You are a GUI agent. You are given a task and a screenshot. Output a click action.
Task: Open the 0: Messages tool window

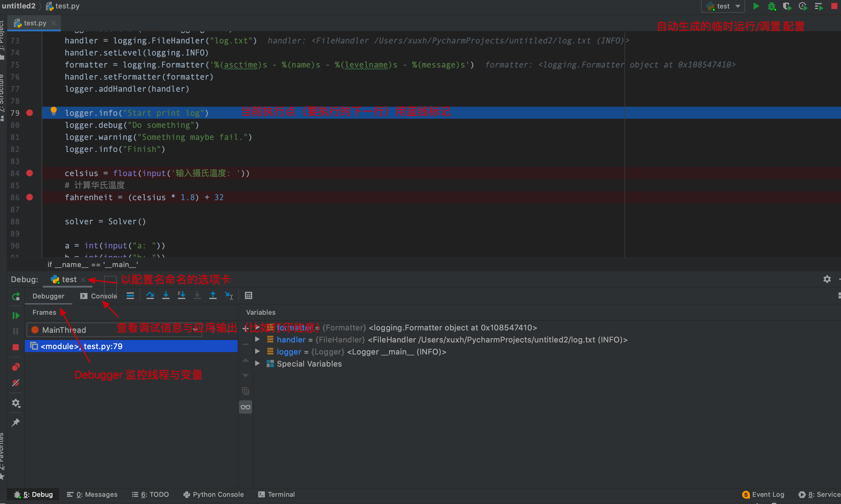coord(92,494)
